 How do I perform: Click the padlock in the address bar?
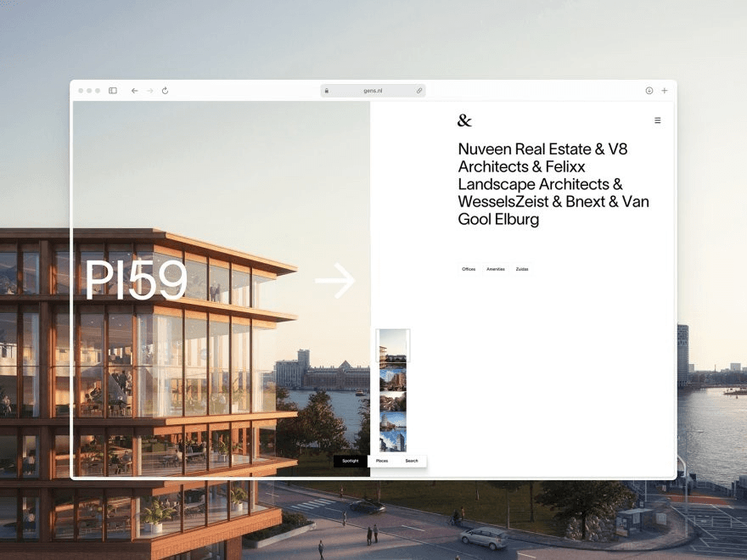click(x=327, y=90)
